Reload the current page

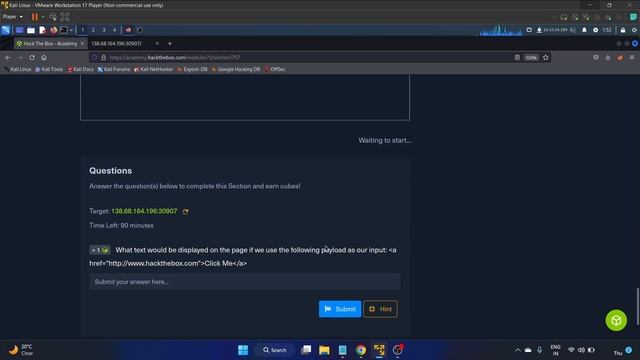(32, 58)
